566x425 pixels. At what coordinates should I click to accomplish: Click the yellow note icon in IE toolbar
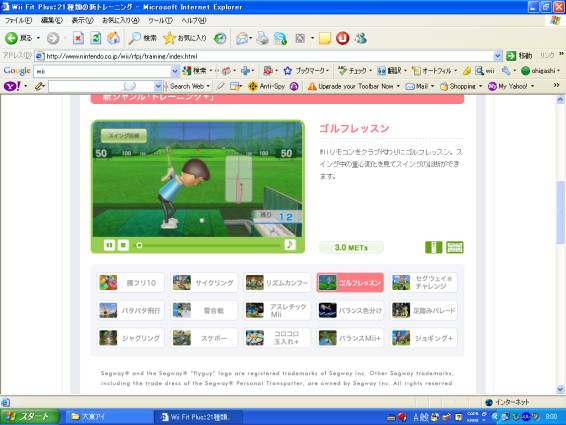pyautogui.click(x=325, y=38)
